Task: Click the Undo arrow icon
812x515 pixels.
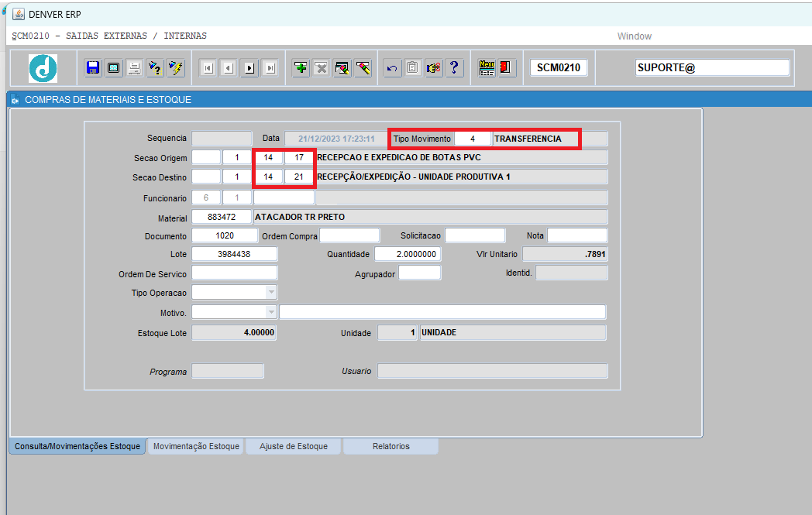Action: tap(393, 68)
